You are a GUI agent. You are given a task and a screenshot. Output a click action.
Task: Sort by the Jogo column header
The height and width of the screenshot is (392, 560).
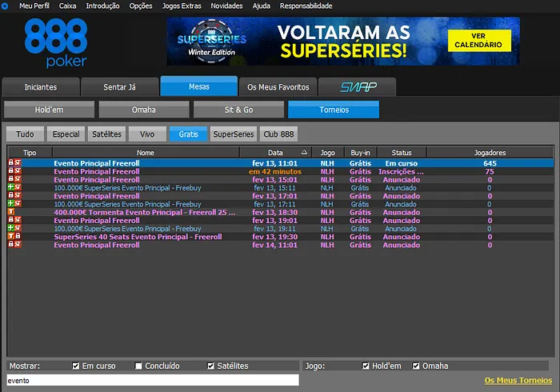pyautogui.click(x=327, y=153)
